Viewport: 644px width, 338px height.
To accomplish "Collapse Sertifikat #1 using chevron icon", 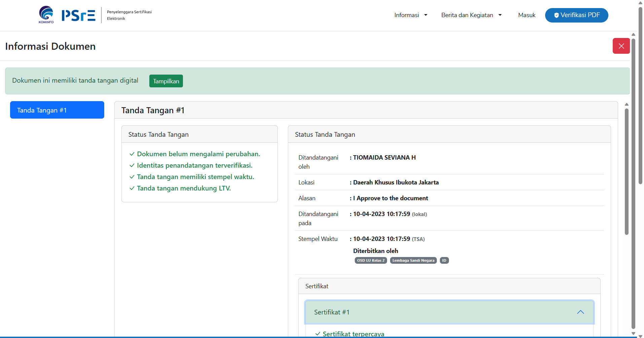I will [580, 312].
